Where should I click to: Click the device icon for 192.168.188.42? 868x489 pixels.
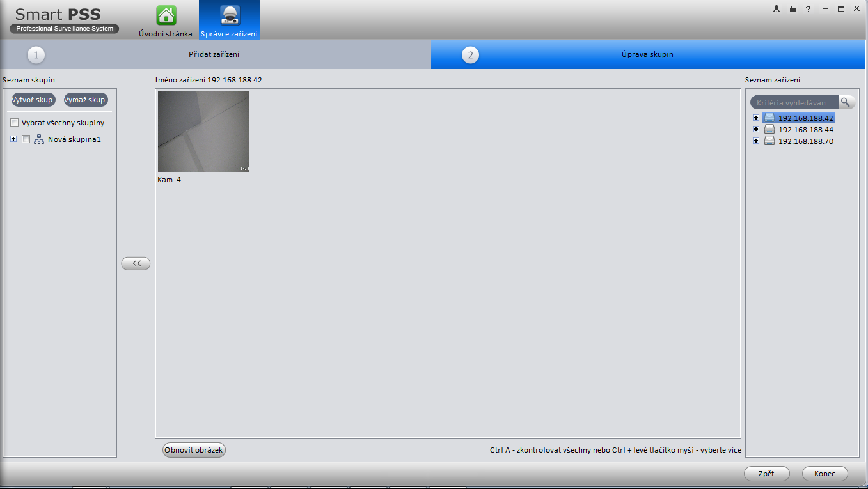(769, 118)
